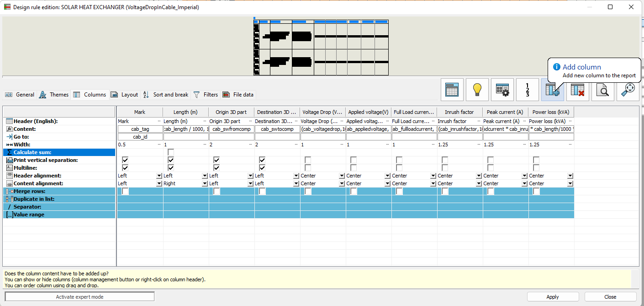Click the zoom-to-fit magnifier icon
Image resolution: width=644 pixels, height=306 pixels.
point(628,90)
